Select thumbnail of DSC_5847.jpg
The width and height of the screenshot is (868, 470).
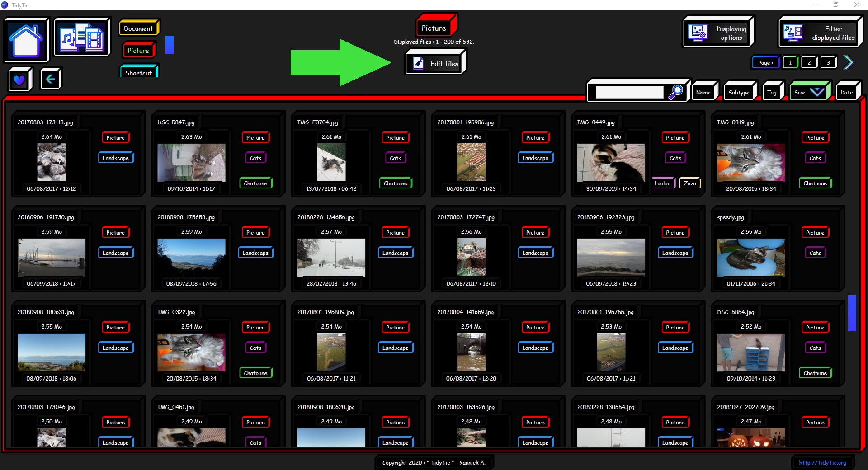click(x=191, y=162)
